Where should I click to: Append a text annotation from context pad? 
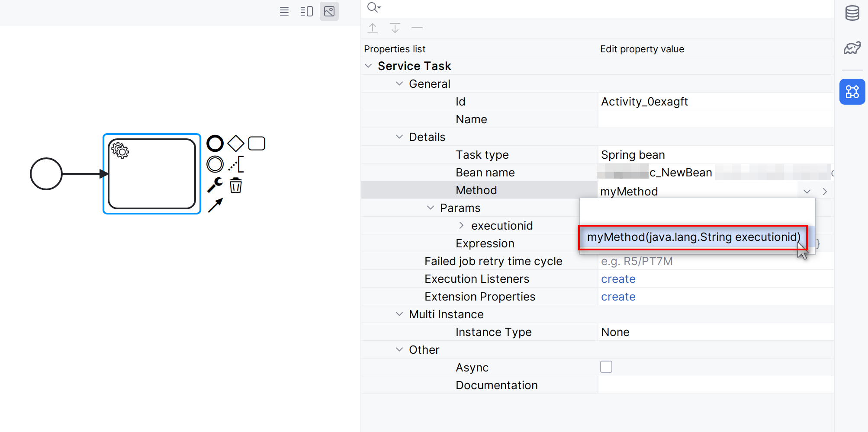pyautogui.click(x=236, y=164)
